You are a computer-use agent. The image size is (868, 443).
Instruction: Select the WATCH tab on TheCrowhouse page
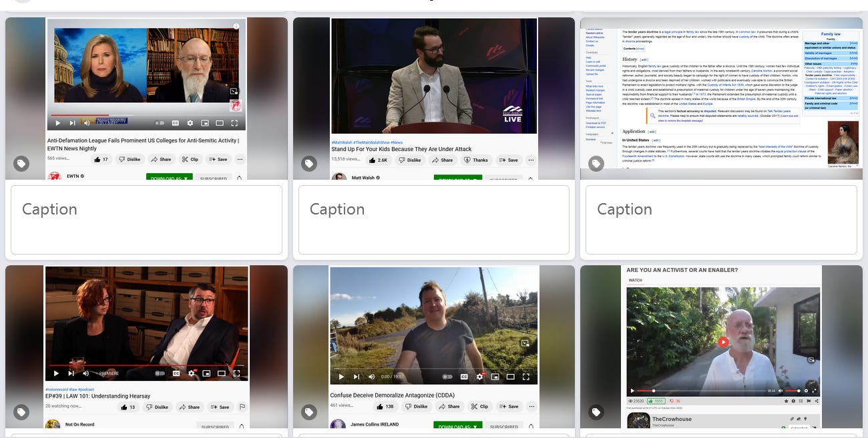(x=636, y=280)
